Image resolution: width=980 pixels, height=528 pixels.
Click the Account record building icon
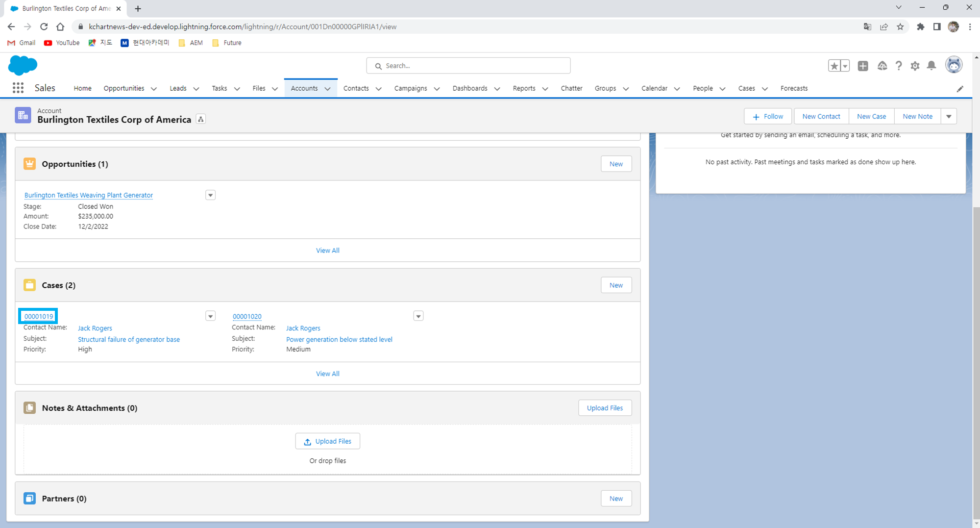pos(23,115)
